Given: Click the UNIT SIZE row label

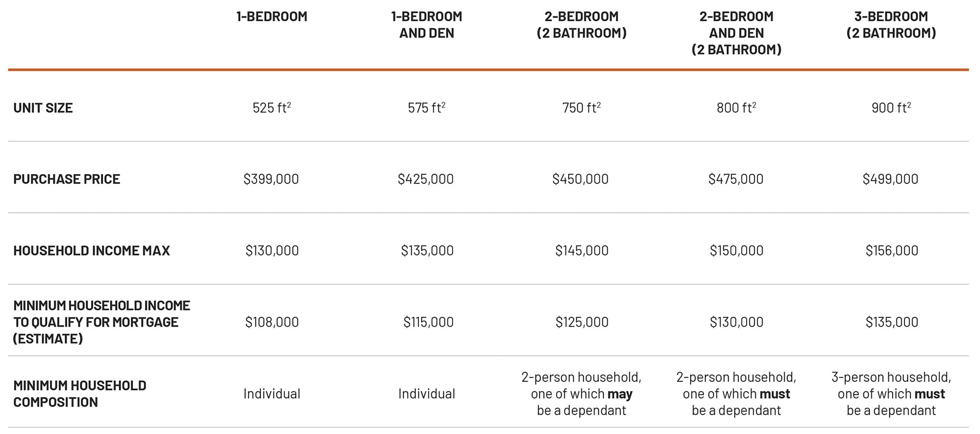Looking at the screenshot, I should (43, 108).
